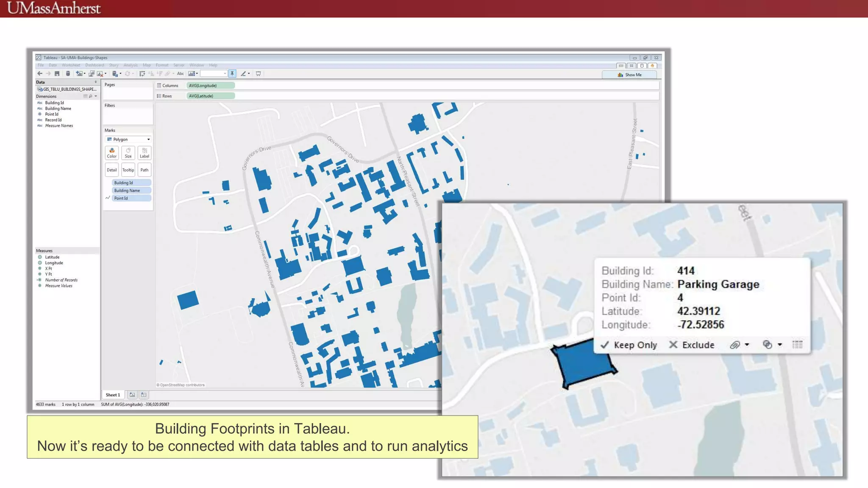Switch to the filmstrip view tab
868x488 pixels.
(x=621, y=66)
